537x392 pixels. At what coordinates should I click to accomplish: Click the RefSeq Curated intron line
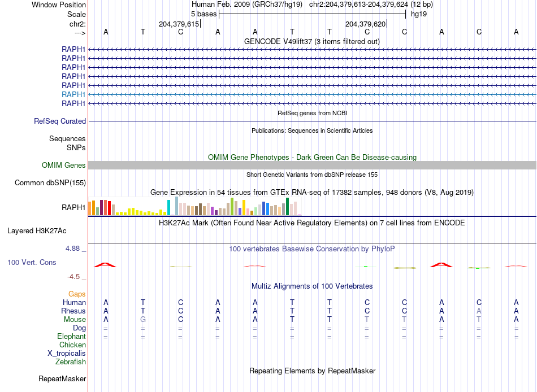tap(313, 121)
